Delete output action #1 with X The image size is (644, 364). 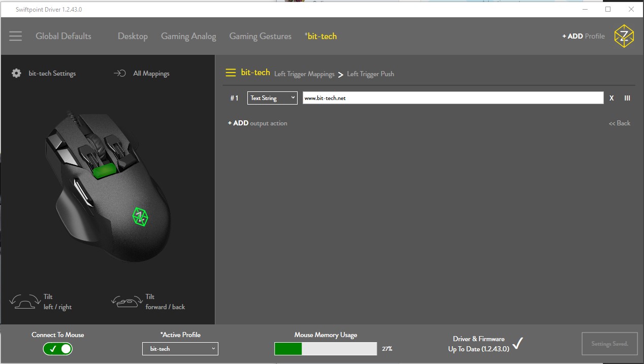(x=611, y=98)
